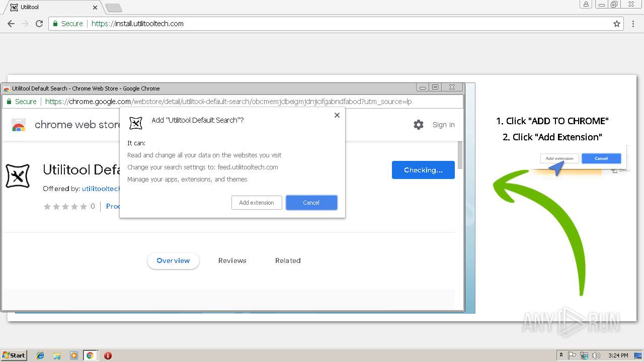This screenshot has width=644, height=362.
Task: Switch to the Overview tab
Action: point(173,260)
